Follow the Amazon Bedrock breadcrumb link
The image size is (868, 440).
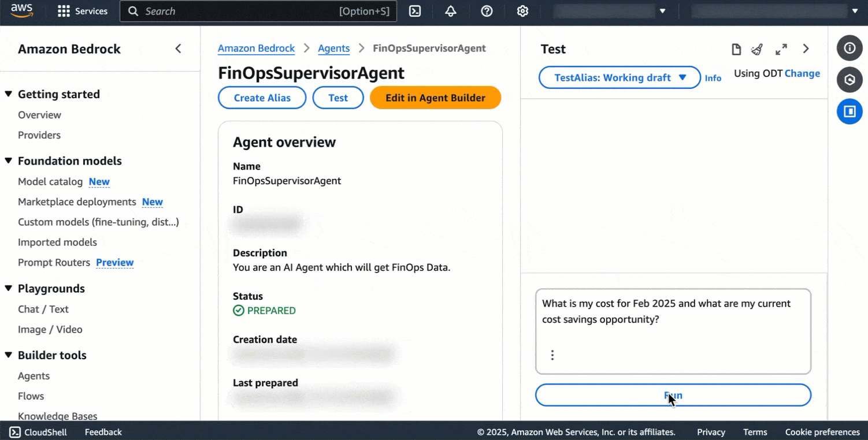click(257, 49)
